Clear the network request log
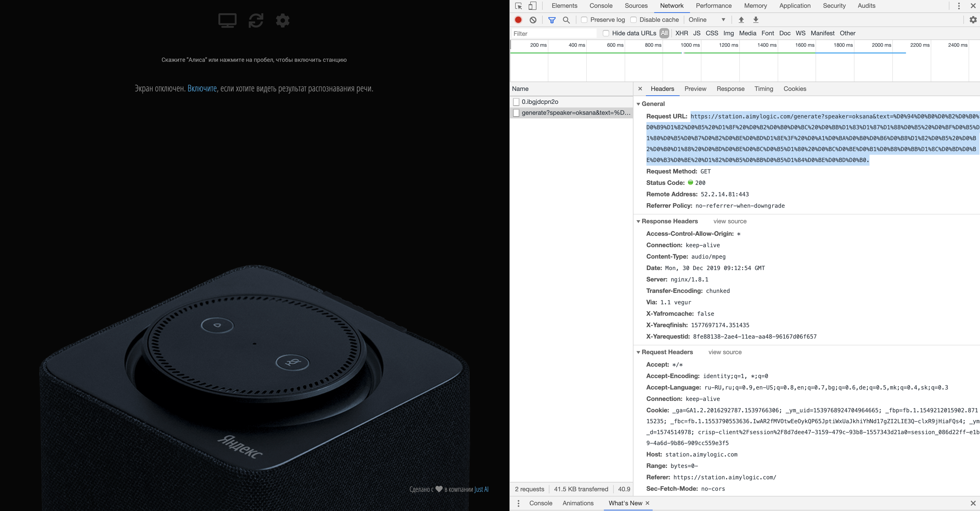This screenshot has height=511, width=980. click(533, 19)
